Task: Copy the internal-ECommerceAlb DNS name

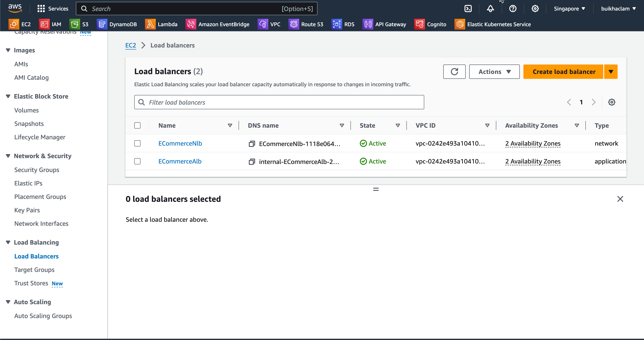Action: tap(252, 162)
